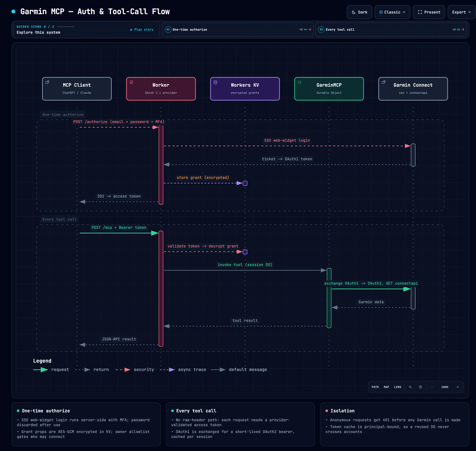Click the 100% zoom level
Image resolution: width=476 pixels, height=451 pixels.
[445, 387]
